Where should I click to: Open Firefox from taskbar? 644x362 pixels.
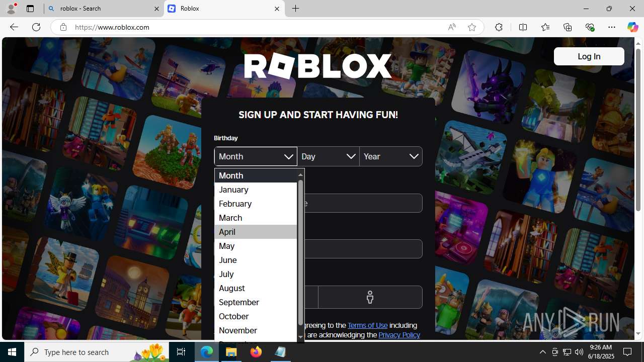[256, 352]
